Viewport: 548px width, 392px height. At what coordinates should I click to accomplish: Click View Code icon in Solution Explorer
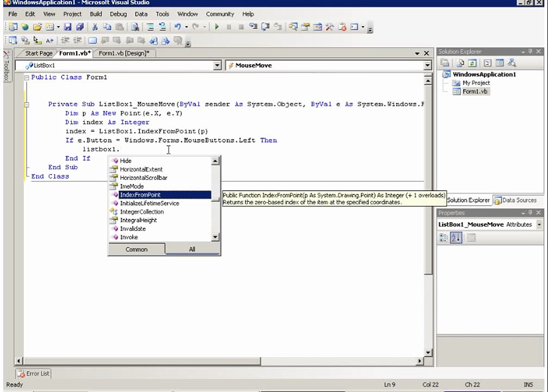(488, 63)
